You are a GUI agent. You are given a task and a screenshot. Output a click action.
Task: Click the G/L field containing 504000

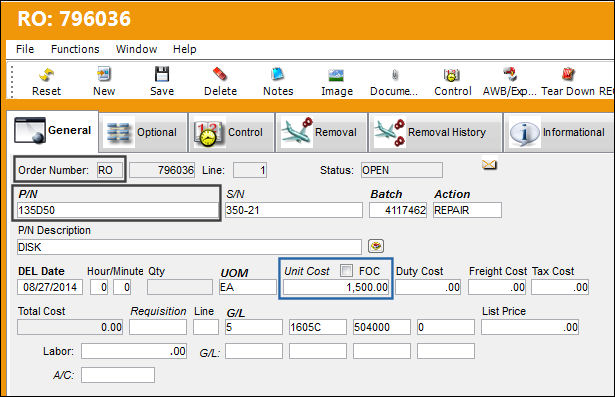[382, 327]
